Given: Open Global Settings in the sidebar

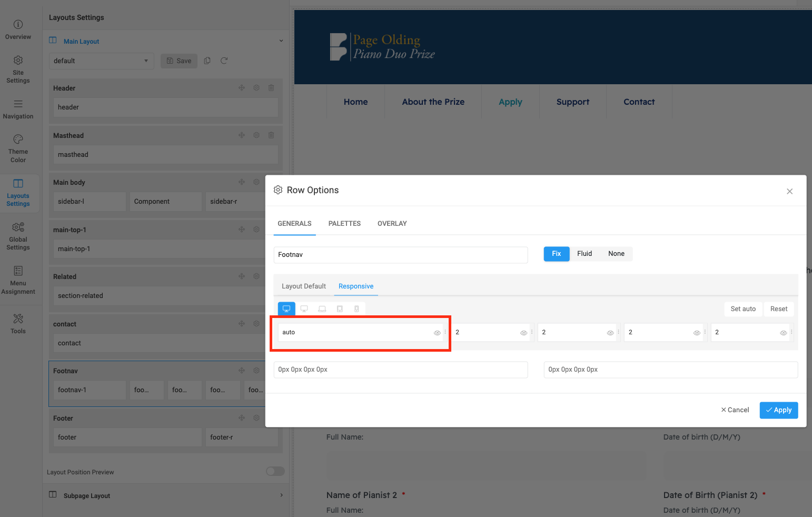Looking at the screenshot, I should (18, 236).
